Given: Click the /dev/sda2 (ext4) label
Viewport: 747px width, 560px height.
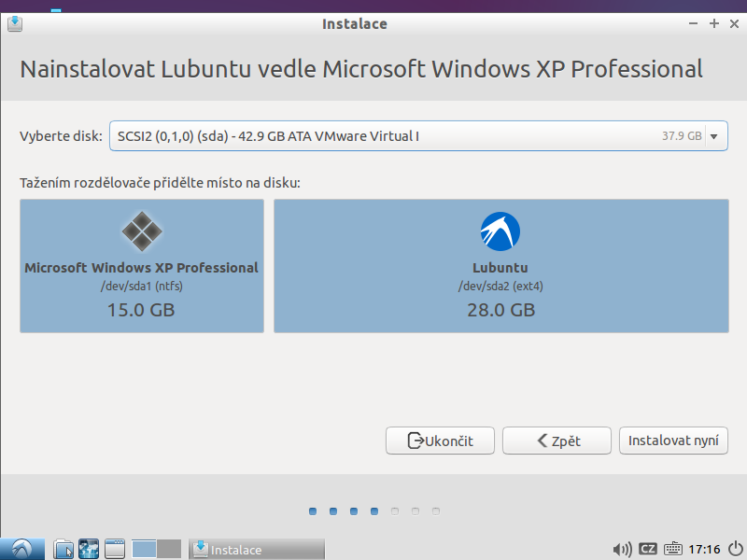Looking at the screenshot, I should point(500,287).
